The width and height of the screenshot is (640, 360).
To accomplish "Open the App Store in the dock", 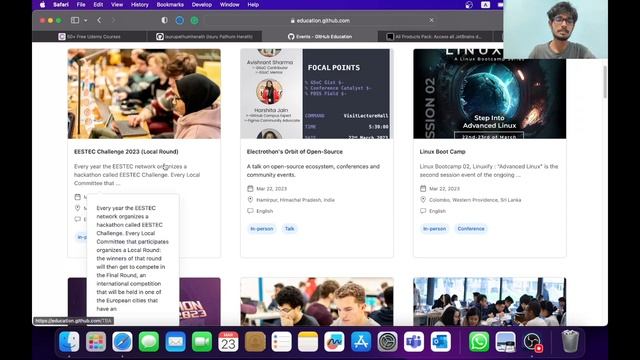I will click(361, 342).
